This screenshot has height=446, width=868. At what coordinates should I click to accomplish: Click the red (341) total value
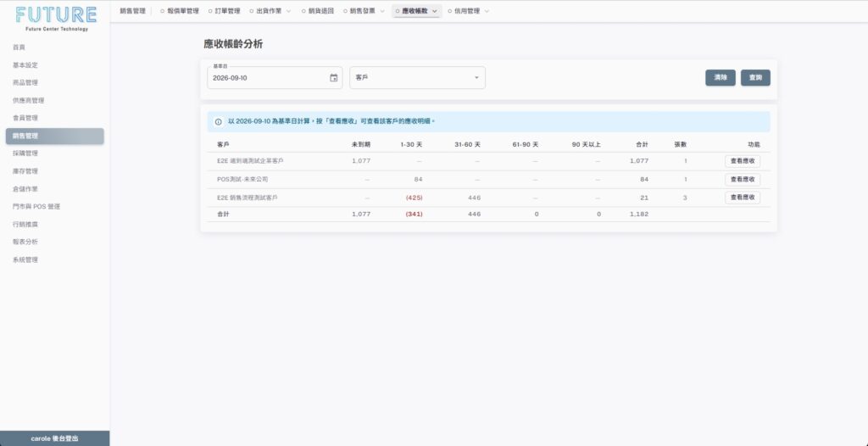pyautogui.click(x=414, y=214)
